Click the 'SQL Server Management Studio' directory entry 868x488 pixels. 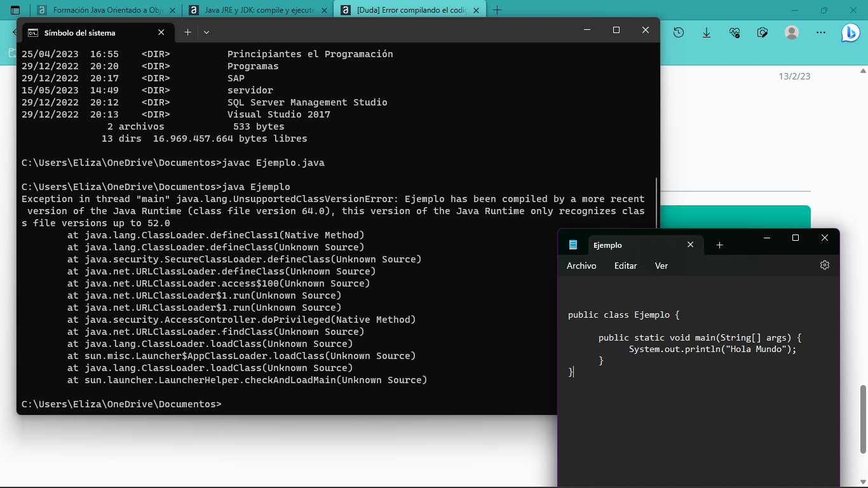point(308,102)
